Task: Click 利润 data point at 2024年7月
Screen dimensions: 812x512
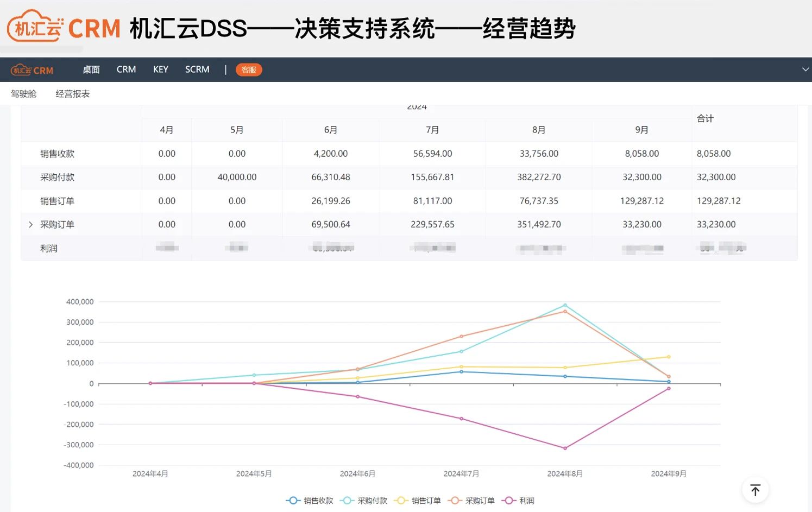Action: 461,419
